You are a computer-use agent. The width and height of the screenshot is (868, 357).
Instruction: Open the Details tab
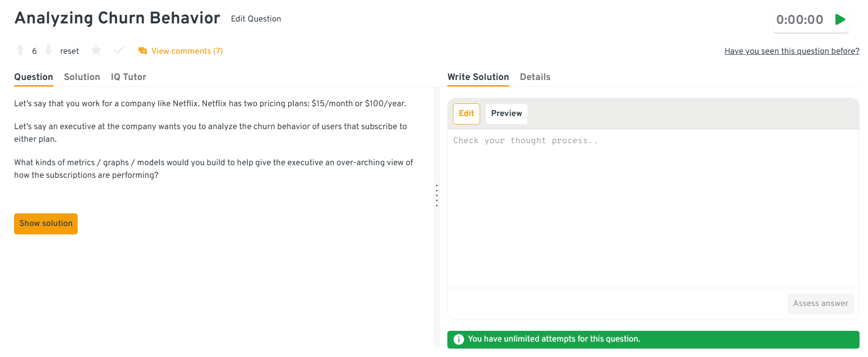coord(535,77)
